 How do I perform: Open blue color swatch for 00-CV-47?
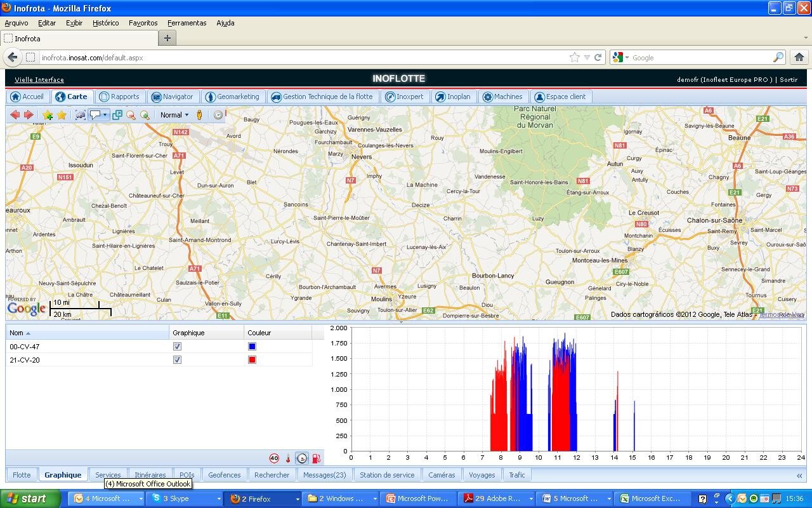[x=252, y=346]
